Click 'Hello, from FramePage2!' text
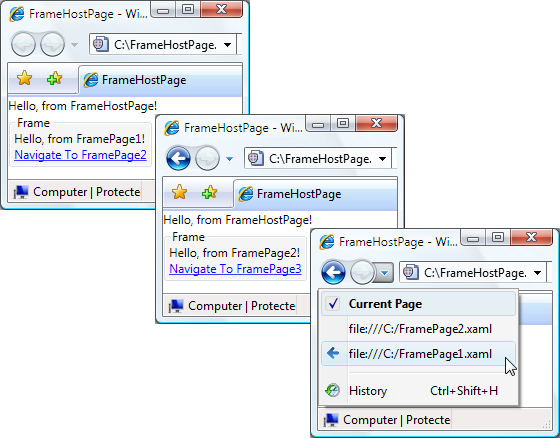Image resolution: width=560 pixels, height=438 pixels. point(235,253)
